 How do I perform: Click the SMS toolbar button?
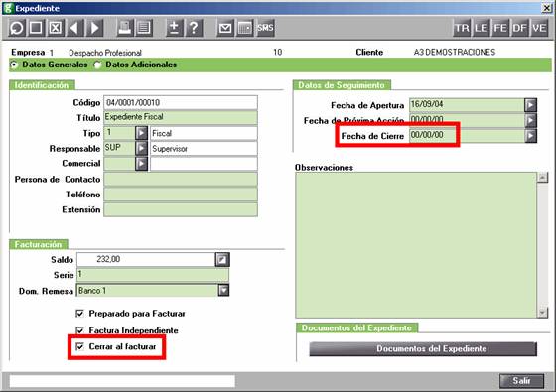(x=265, y=28)
